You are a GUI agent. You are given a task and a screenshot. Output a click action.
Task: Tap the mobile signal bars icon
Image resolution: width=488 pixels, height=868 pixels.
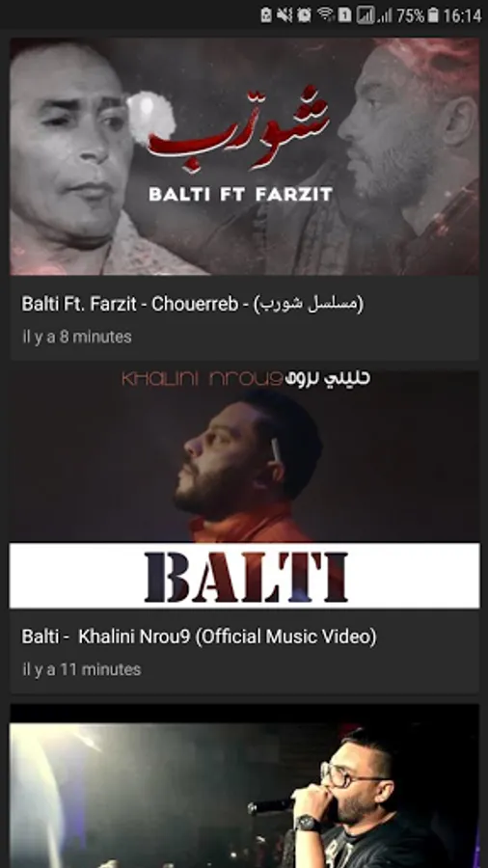click(x=385, y=15)
